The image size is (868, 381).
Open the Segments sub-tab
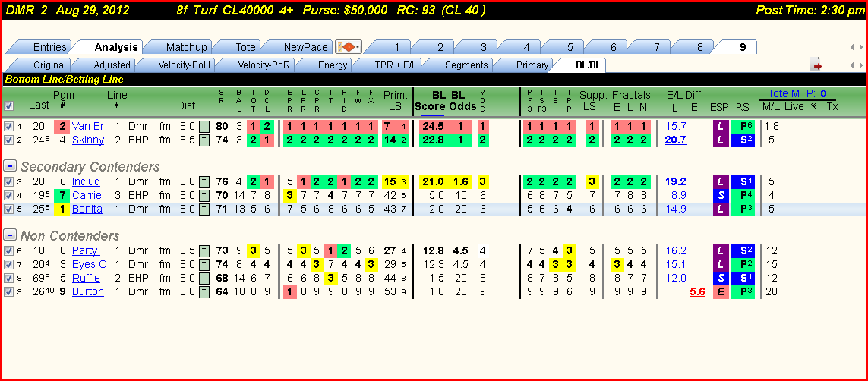(x=466, y=65)
